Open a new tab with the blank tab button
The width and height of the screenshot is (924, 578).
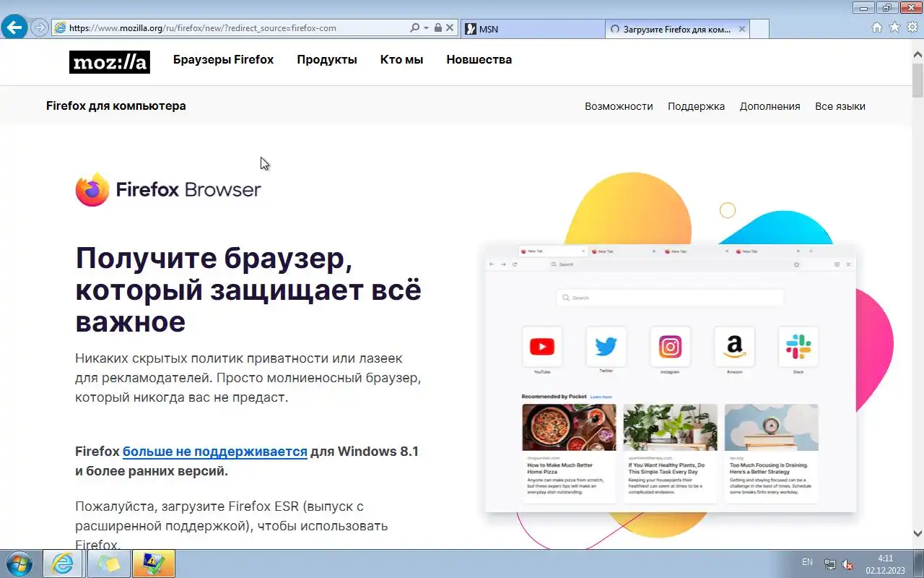759,29
